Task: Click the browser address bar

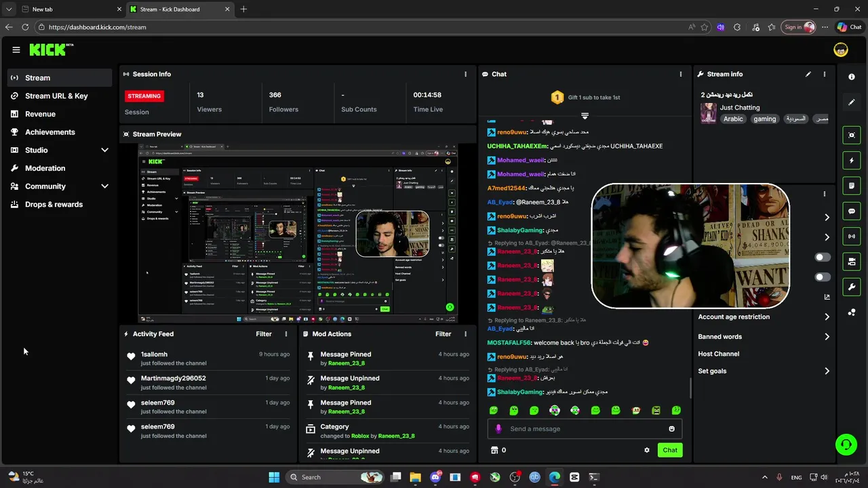Action: coord(359,27)
